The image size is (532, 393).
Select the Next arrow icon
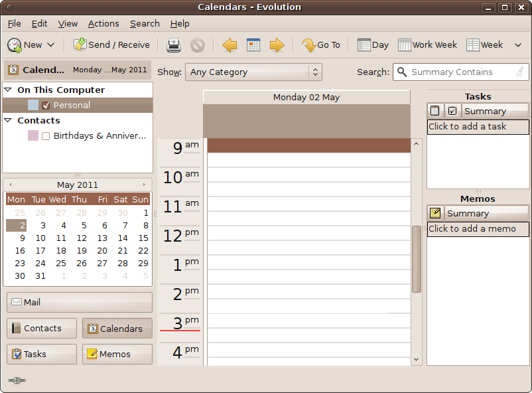point(276,44)
